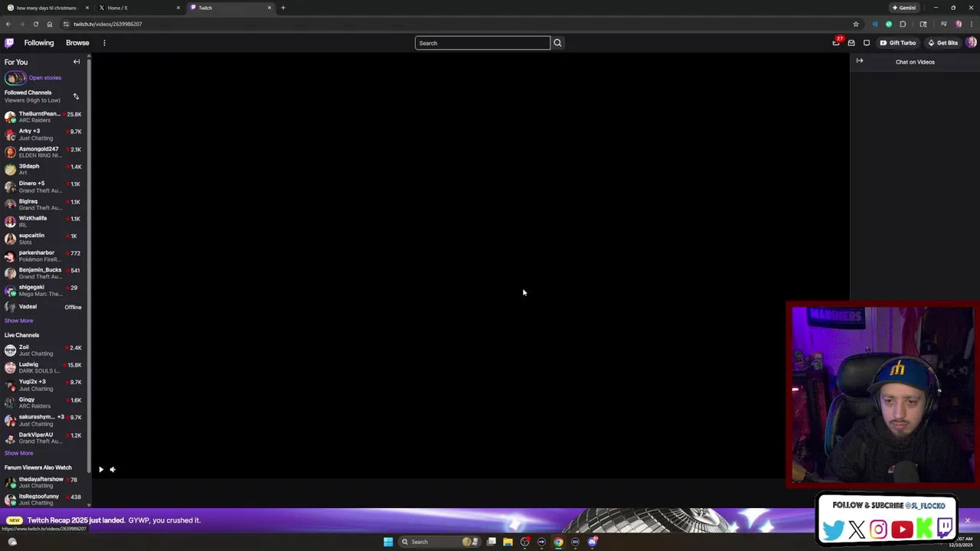Screen dimensions: 980x551
Task: Bookmark this page with star icon
Action: coord(856,24)
